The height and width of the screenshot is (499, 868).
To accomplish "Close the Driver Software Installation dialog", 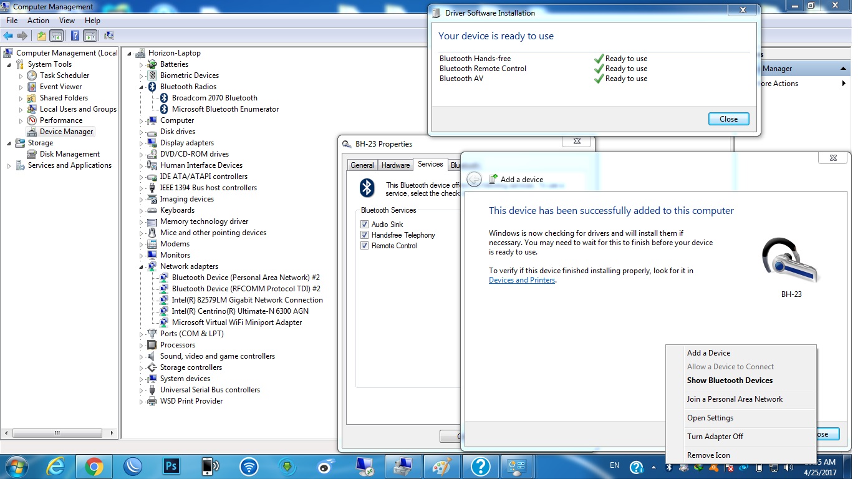I will [728, 119].
